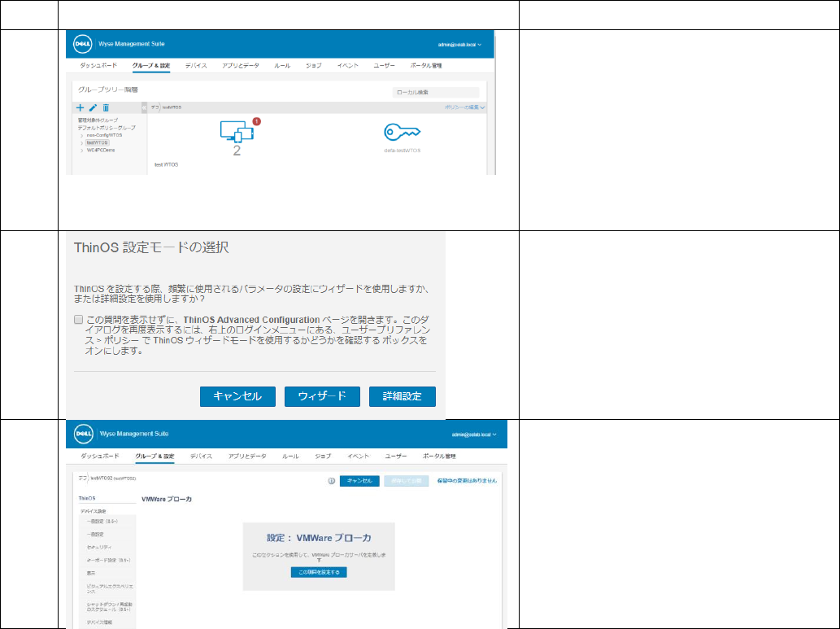Open グループ & 設定 tab on the group tree page
Image resolution: width=840 pixels, height=629 pixels.
pyautogui.click(x=151, y=65)
